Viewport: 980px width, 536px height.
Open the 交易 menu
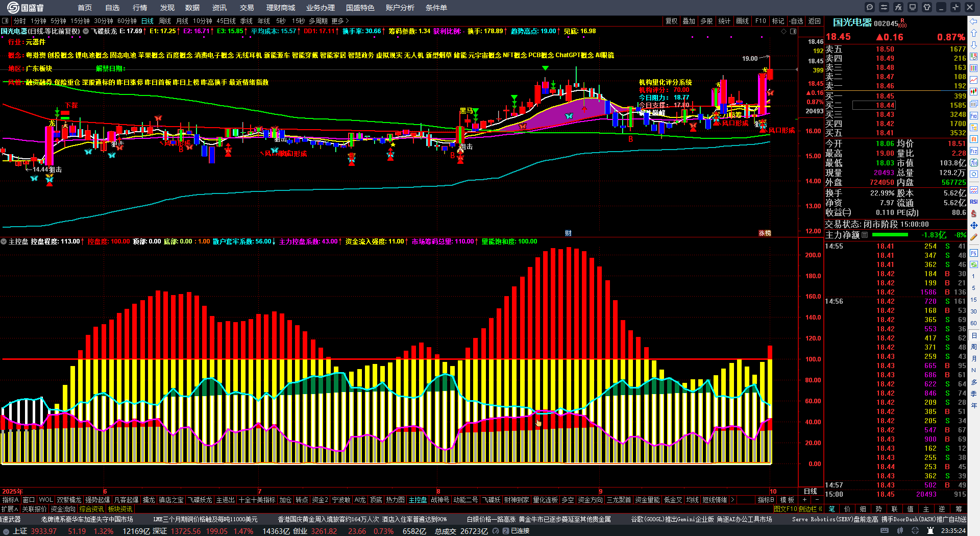pyautogui.click(x=247, y=8)
